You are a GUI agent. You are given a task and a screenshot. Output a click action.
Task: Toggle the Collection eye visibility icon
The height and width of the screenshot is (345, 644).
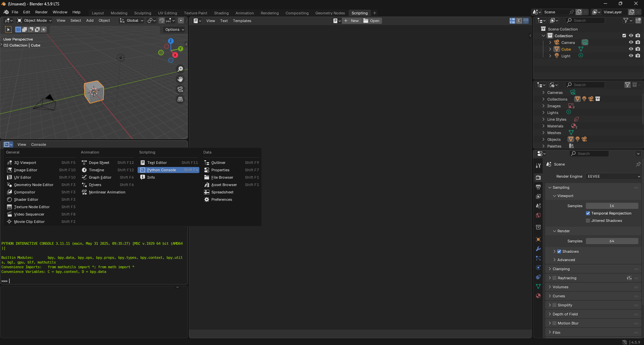pyautogui.click(x=631, y=36)
